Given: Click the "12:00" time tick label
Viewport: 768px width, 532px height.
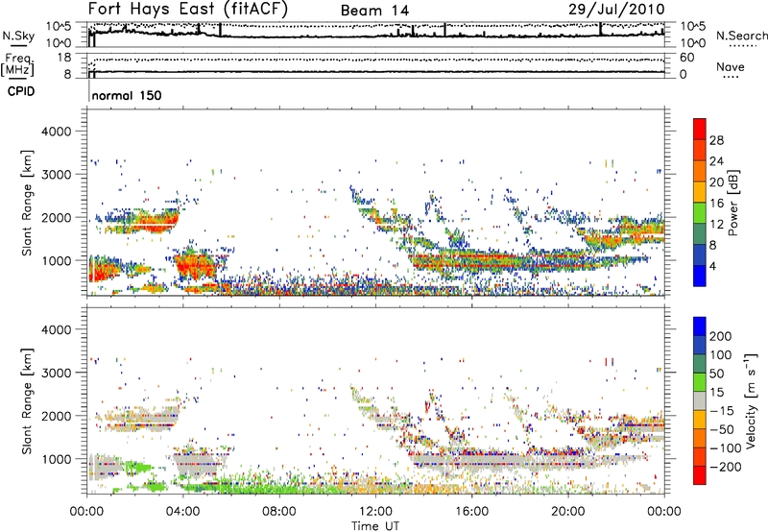Looking at the screenshot, I should coord(375,512).
